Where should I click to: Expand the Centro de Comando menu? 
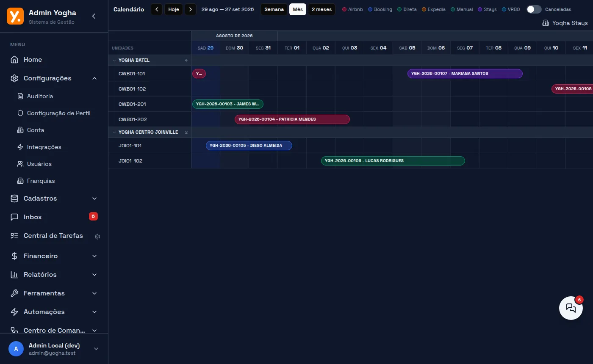pos(94,331)
